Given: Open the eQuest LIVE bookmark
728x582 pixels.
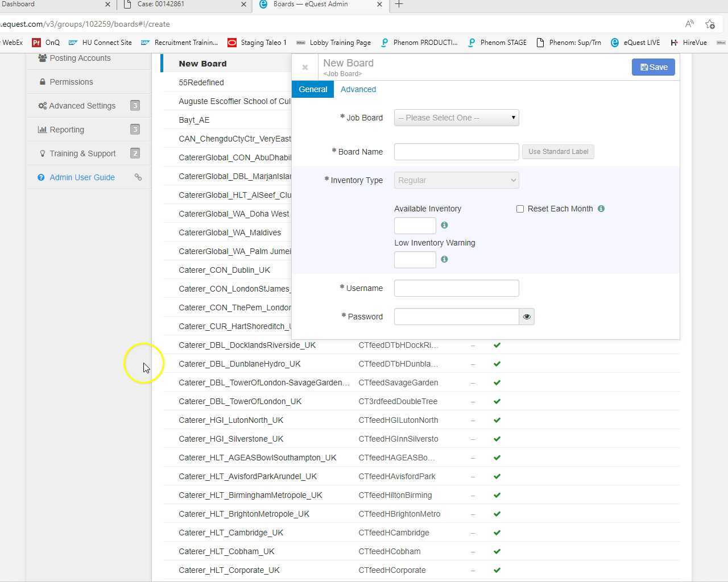Looking at the screenshot, I should tap(635, 43).
